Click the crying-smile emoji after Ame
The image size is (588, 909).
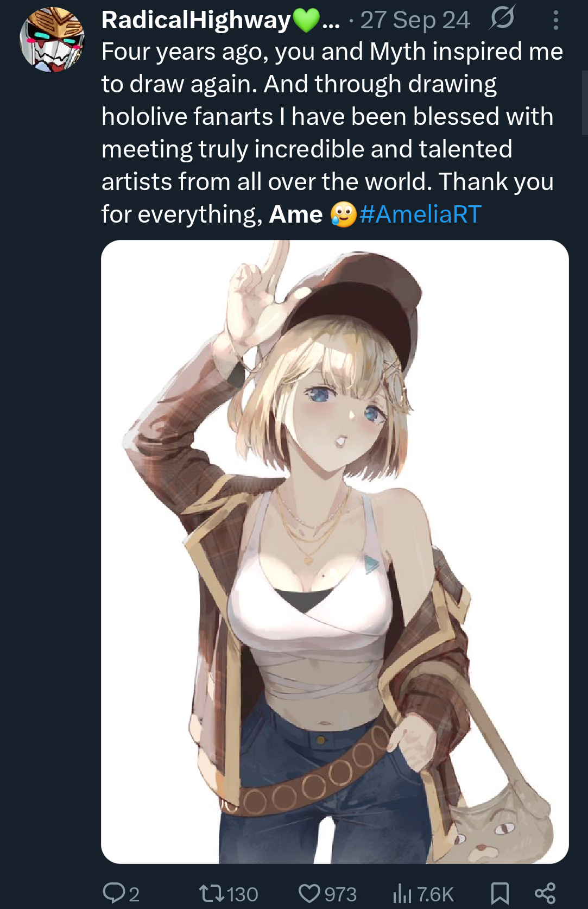coord(344,214)
